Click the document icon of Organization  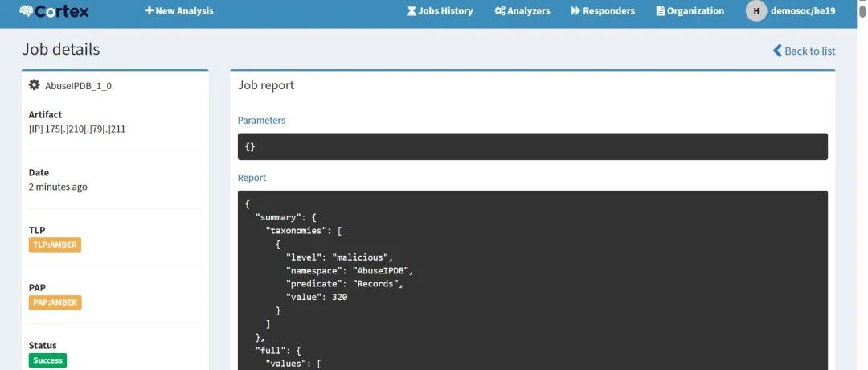click(x=661, y=10)
